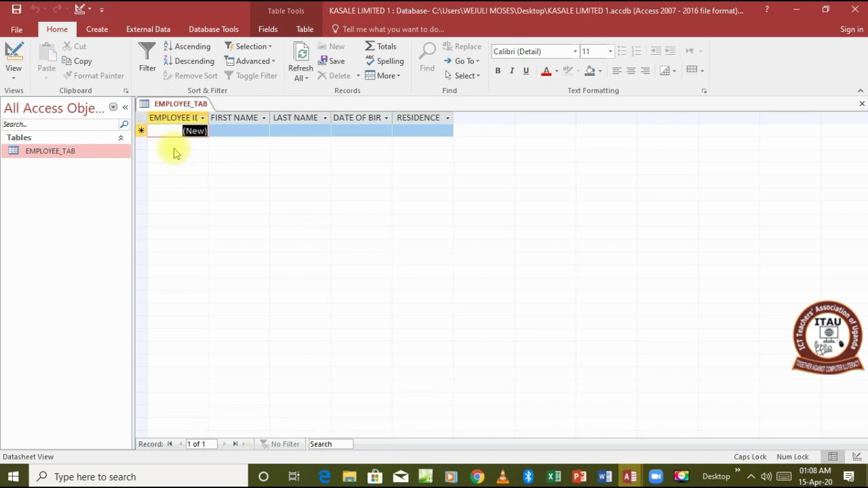Viewport: 868px width, 488px height.
Task: Click the Find magnifier button
Action: coord(427,58)
